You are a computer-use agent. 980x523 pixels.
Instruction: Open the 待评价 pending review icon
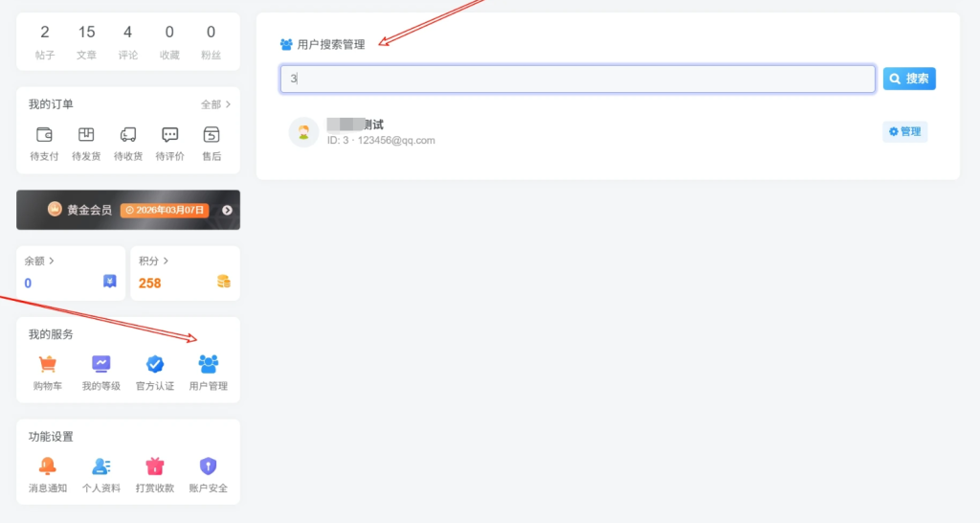pos(170,134)
